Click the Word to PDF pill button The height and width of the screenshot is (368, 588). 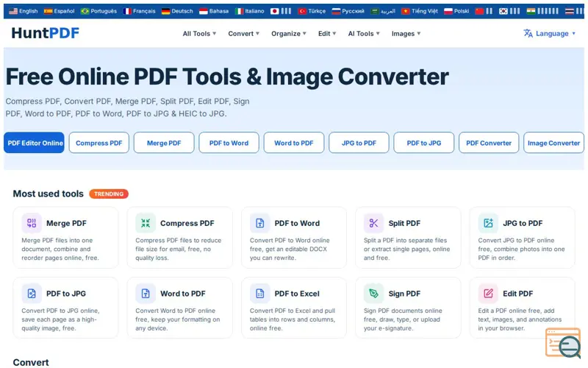tap(294, 143)
